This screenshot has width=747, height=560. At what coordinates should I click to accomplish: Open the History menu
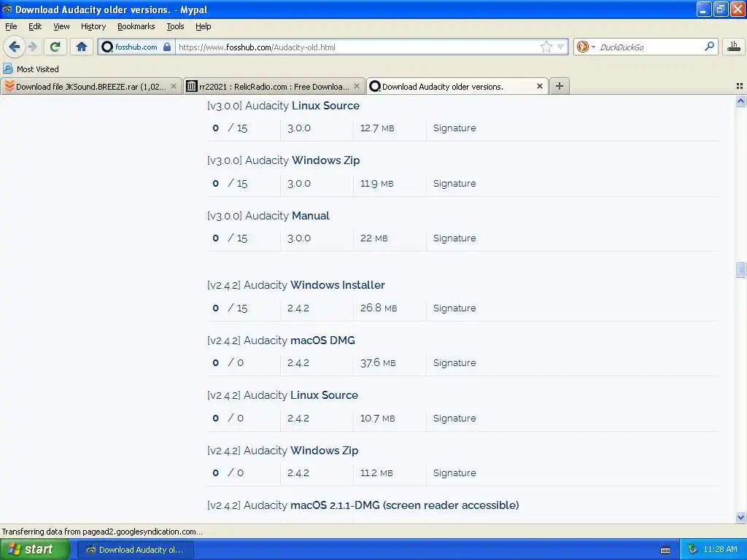point(93,26)
